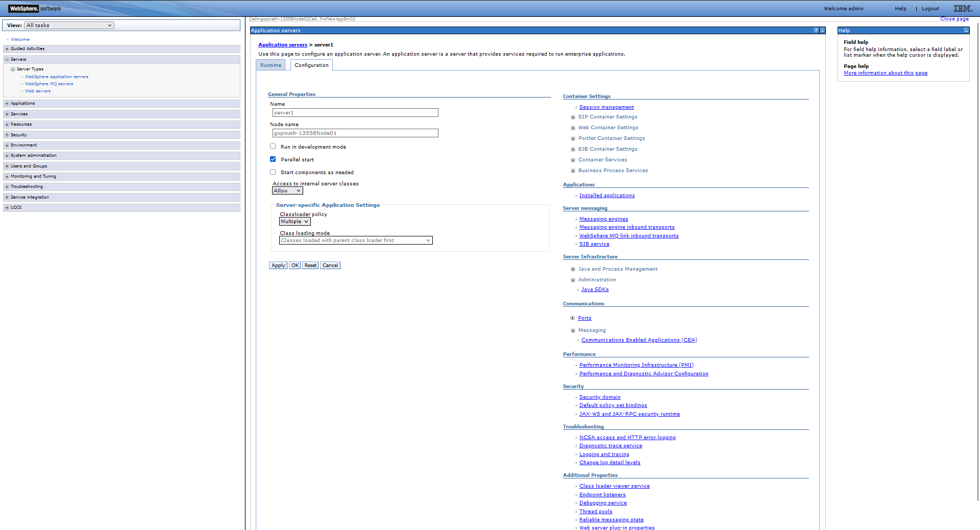Enable Run in development mode
The image size is (980, 530).
[x=273, y=147]
